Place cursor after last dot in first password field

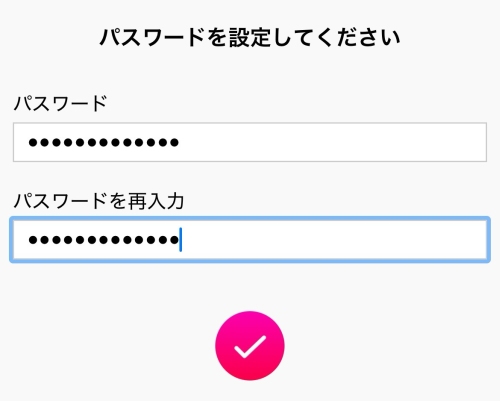[180, 143]
